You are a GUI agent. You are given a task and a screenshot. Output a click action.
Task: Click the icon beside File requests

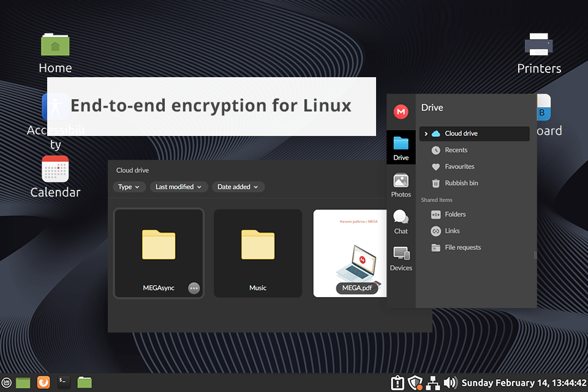click(x=435, y=247)
